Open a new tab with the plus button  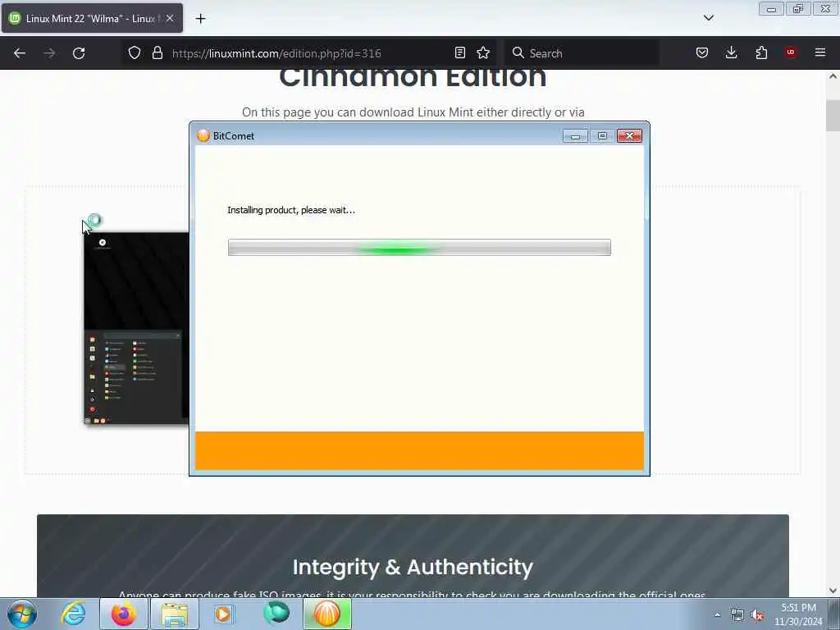point(200,19)
